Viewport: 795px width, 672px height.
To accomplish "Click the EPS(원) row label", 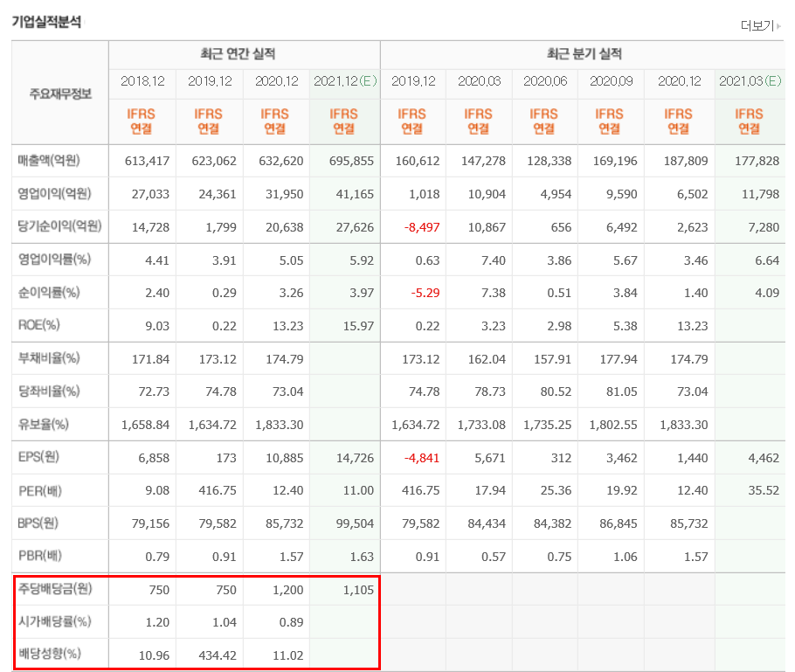I will pos(38,458).
